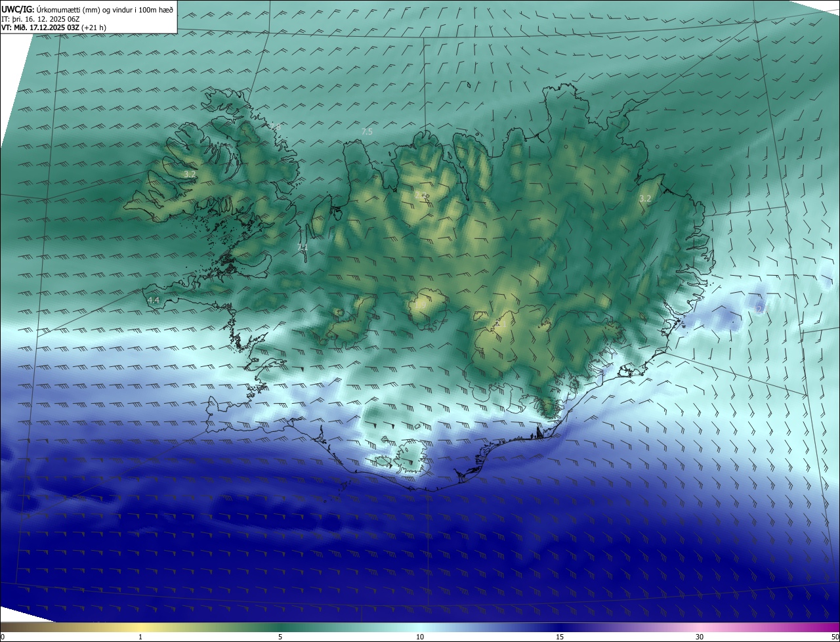The width and height of the screenshot is (840, 642).
Task: Click the '1' label on the colour scale
Action: click(140, 637)
